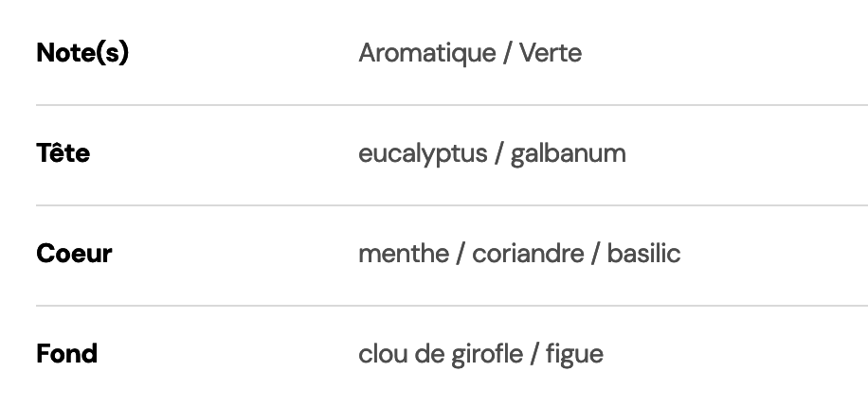The image size is (868, 407).
Task: Click the word Aromatique
Action: (426, 53)
